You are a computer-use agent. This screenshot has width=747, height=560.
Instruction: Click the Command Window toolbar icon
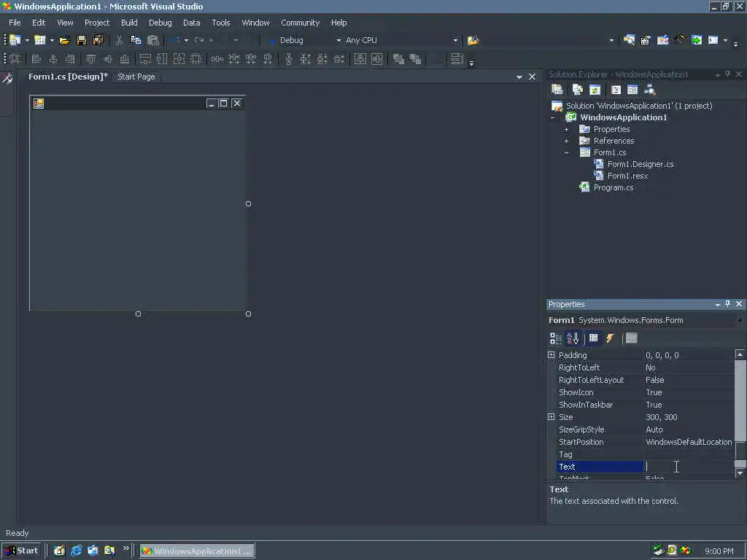(x=713, y=41)
